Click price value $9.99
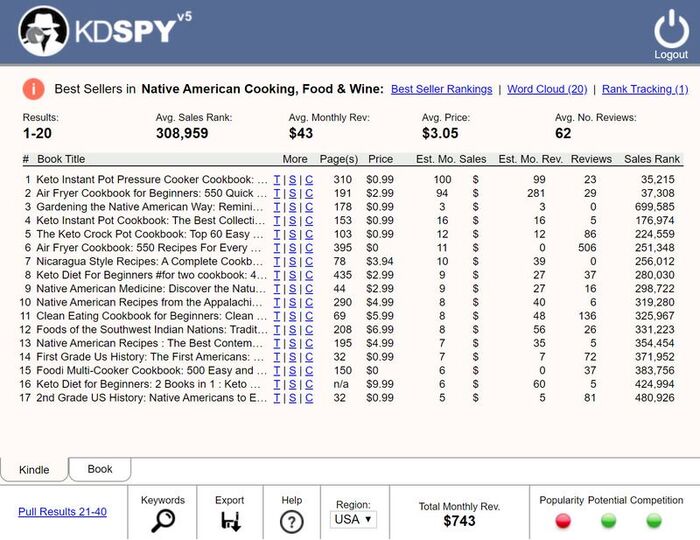This screenshot has height=540, width=700. pyautogui.click(x=380, y=384)
